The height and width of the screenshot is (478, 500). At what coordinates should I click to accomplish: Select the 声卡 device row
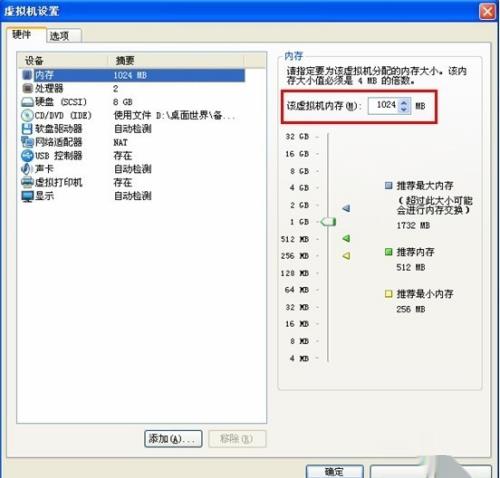point(133,169)
